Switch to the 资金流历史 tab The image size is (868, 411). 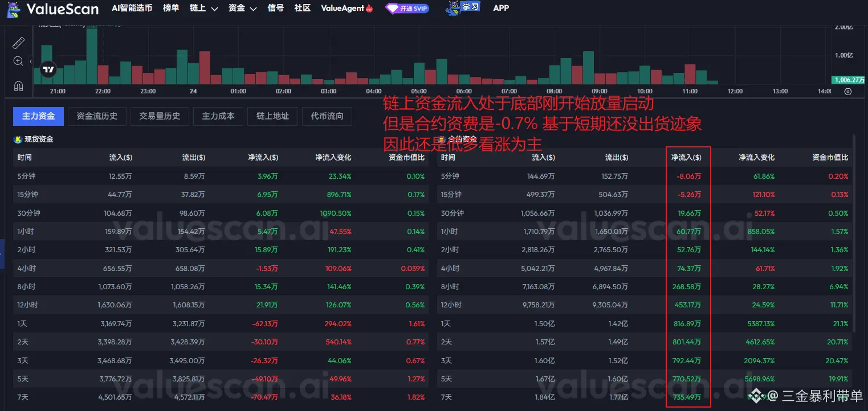[97, 116]
